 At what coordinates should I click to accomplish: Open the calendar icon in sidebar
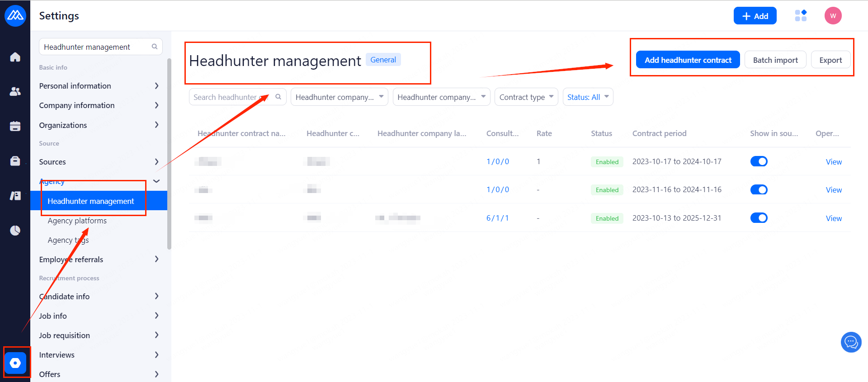(x=15, y=126)
